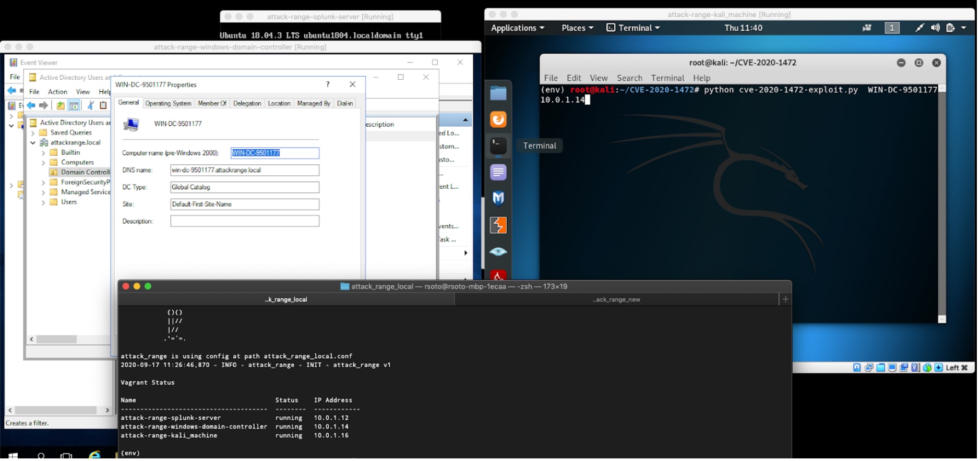Screen dimensions: 980x461
Task: Open text editor icon in Kali dock
Action: 498,172
